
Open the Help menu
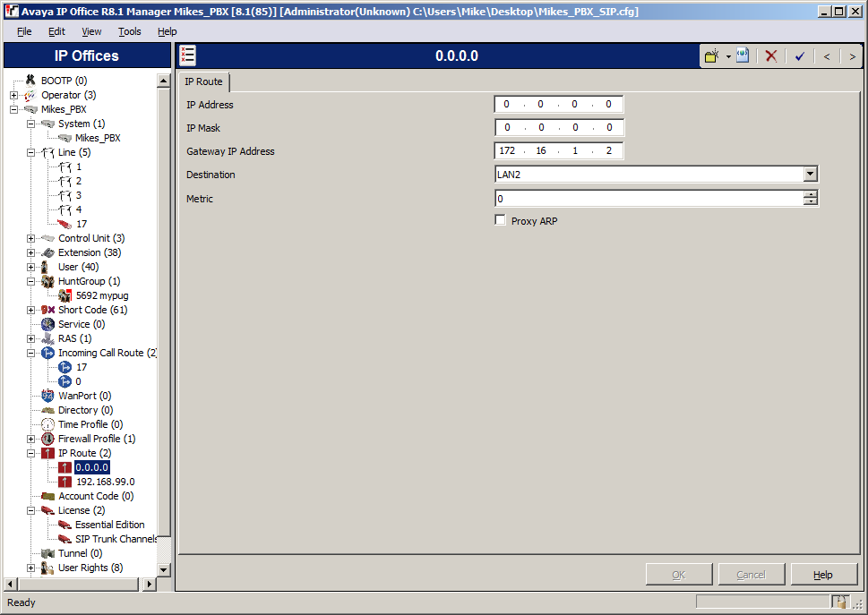coord(168,31)
